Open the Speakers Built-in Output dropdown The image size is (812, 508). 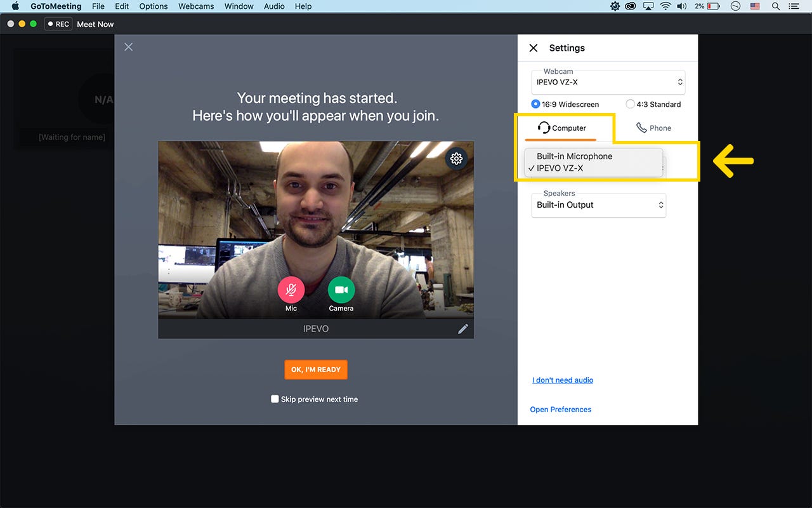(598, 205)
